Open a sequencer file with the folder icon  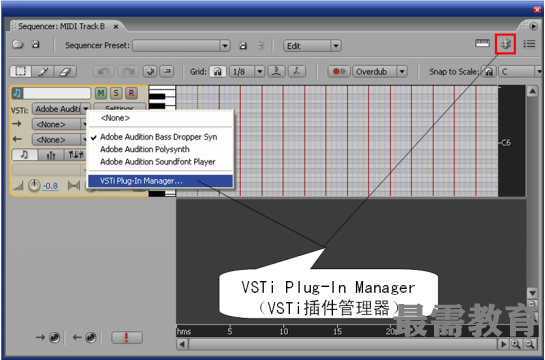tap(18, 44)
